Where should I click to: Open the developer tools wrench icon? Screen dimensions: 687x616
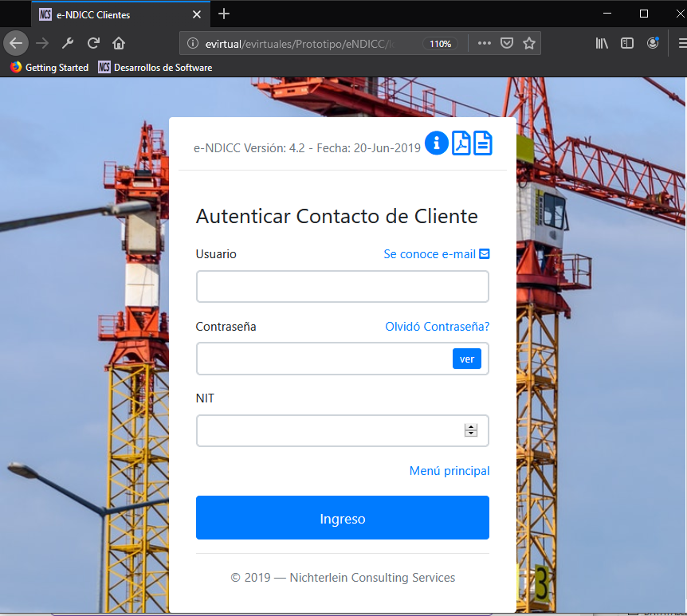coord(68,43)
